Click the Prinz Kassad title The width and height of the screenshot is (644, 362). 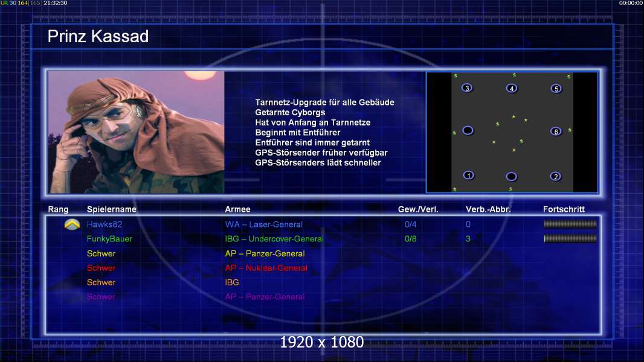coord(98,36)
